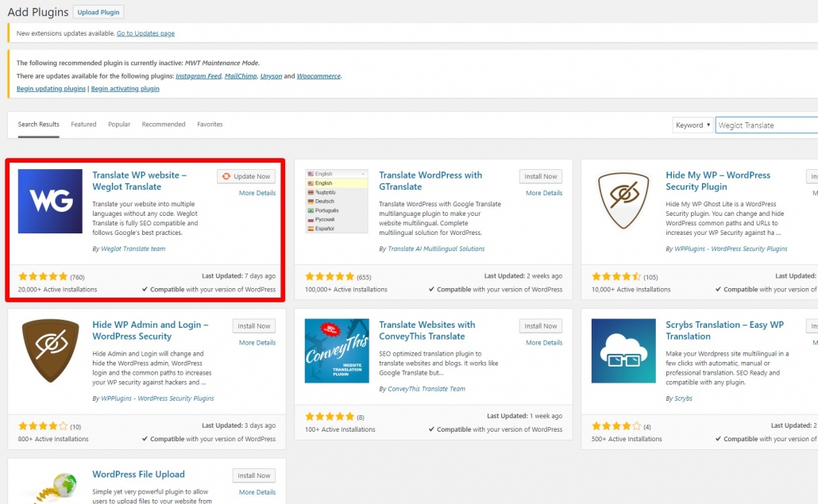Open the Translate WordPress with GTranslate title

coord(430,181)
